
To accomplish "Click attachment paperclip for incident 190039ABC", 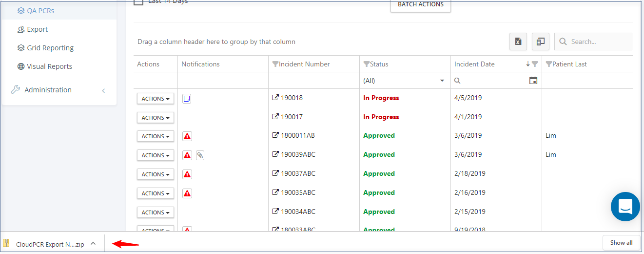I will tap(200, 155).
